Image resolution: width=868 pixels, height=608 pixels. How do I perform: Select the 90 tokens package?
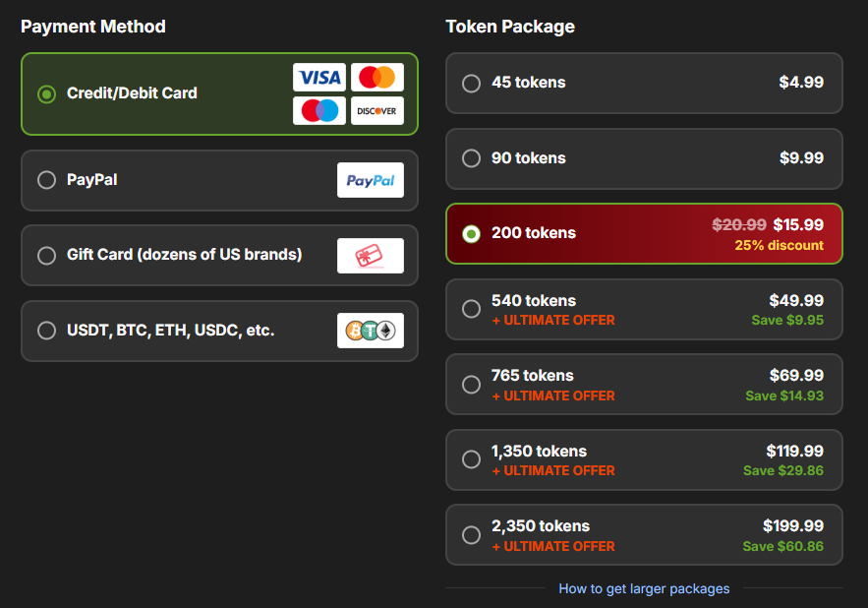coord(471,158)
